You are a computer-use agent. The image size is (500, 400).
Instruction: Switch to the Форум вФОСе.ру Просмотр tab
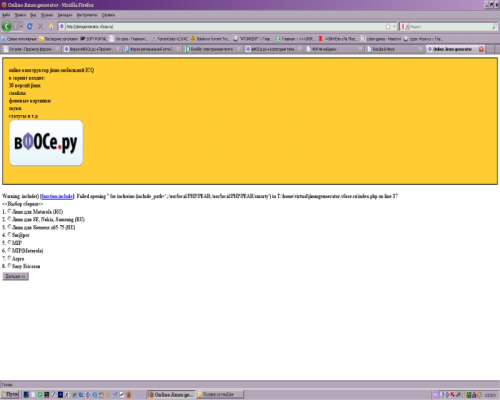pyautogui.click(x=91, y=49)
